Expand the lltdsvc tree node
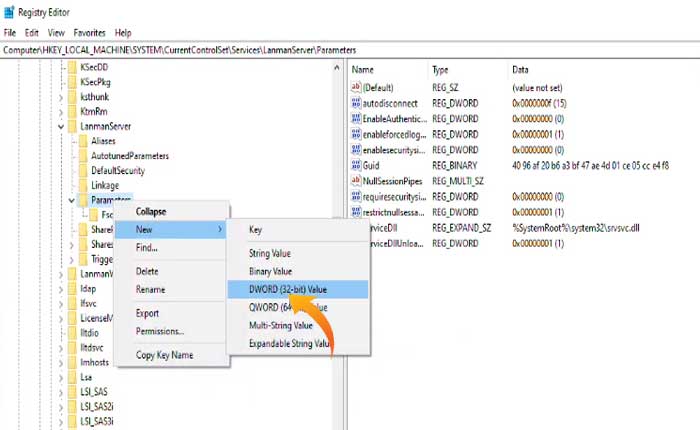 61,348
